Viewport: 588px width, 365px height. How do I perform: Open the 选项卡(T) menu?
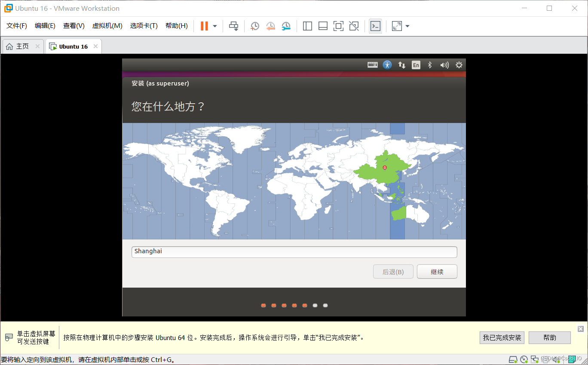point(144,26)
